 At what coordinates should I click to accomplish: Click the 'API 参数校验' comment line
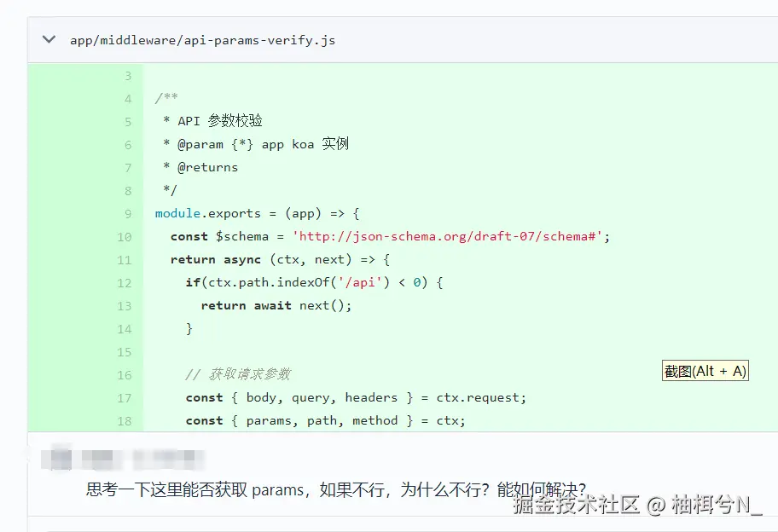pos(213,121)
